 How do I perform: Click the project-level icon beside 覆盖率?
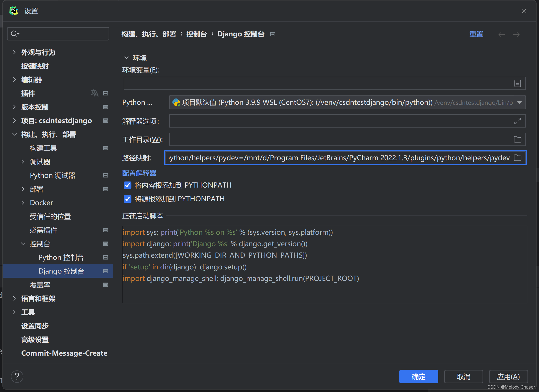pos(106,285)
